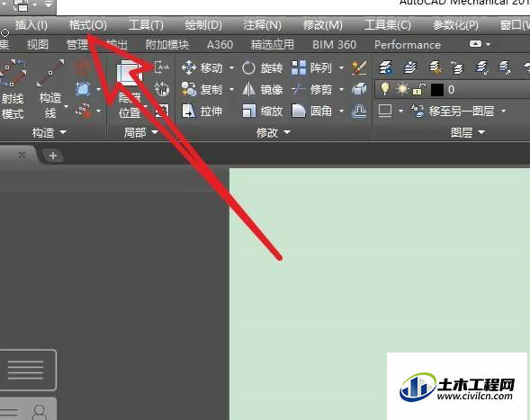530x420 pixels.
Task: Open the 绘制(D) menu
Action: pyautogui.click(x=203, y=25)
